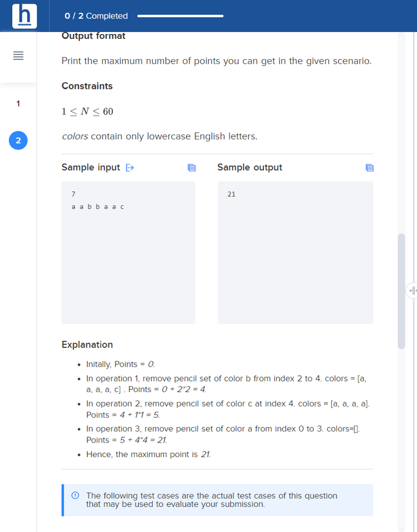
Task: Click the Constraints heading
Action: click(87, 86)
